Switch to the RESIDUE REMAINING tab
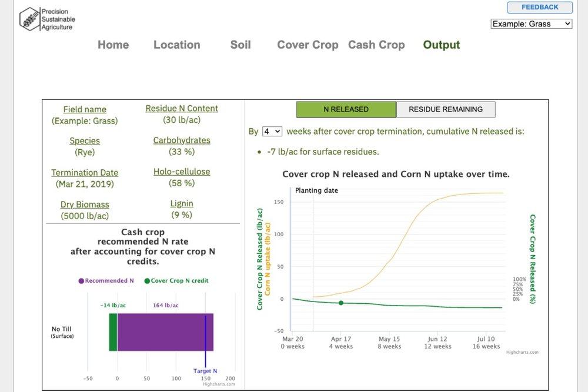The image size is (588, 392). [445, 109]
